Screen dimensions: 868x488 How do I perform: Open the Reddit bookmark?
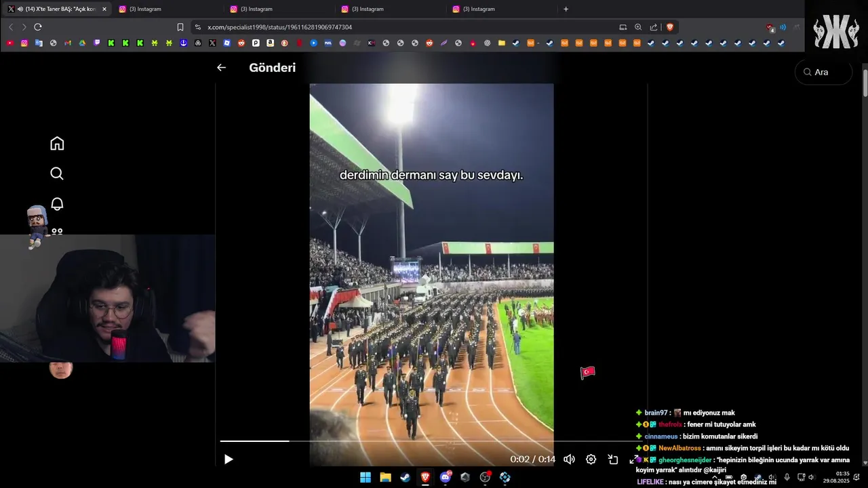click(x=241, y=43)
